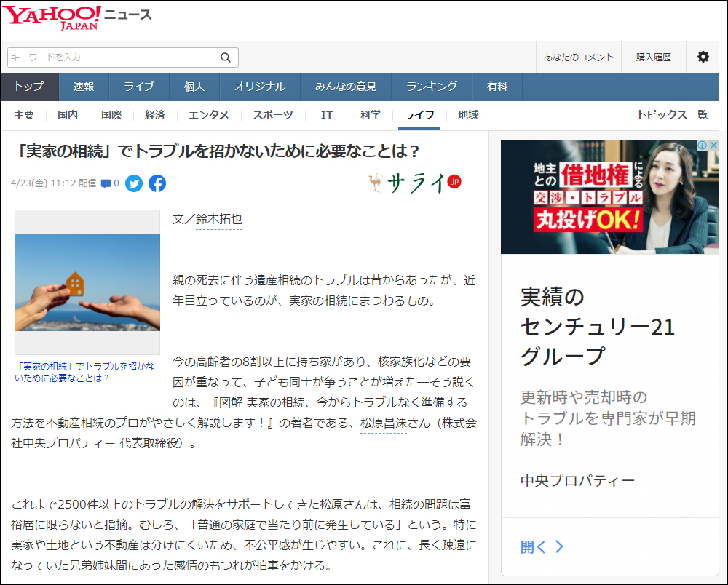Open the 購入履歴 link
This screenshot has height=585, width=728.
point(653,57)
